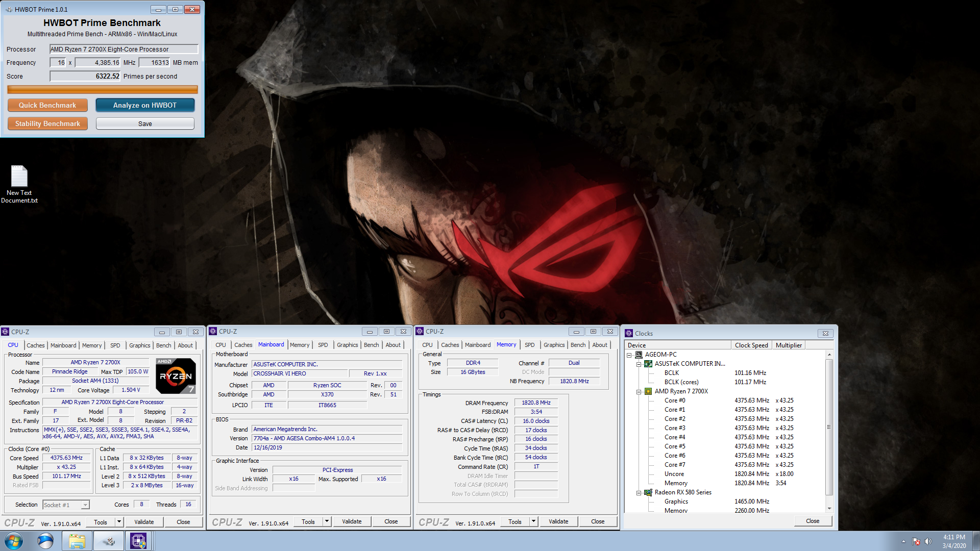
Task: Click CPU-Z title icon in Mainboard window
Action: point(213,331)
